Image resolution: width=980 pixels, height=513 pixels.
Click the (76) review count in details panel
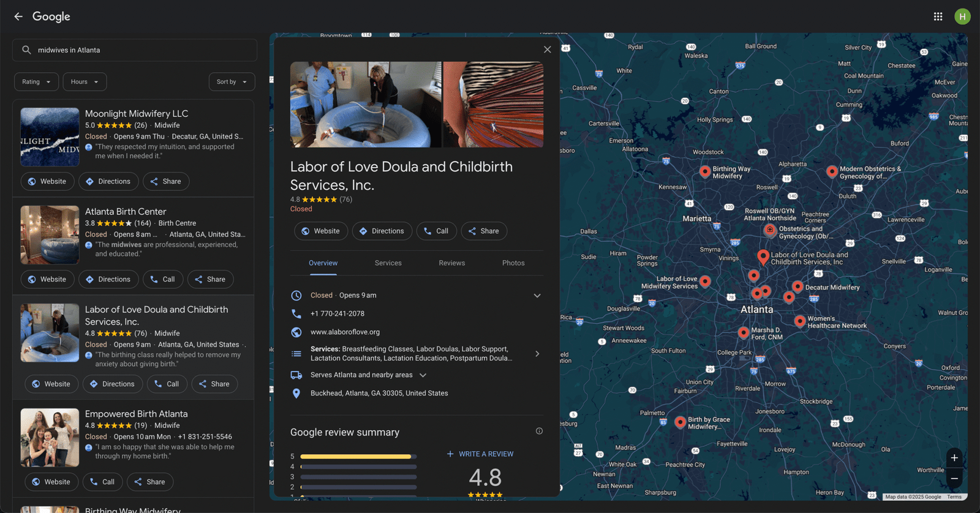(346, 200)
